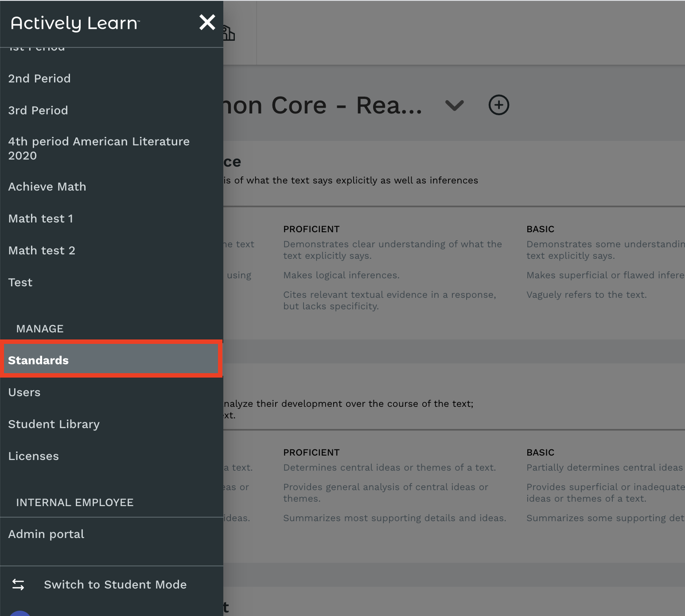The height and width of the screenshot is (616, 685).
Task: Click the circled plus add icon
Action: coord(498,105)
